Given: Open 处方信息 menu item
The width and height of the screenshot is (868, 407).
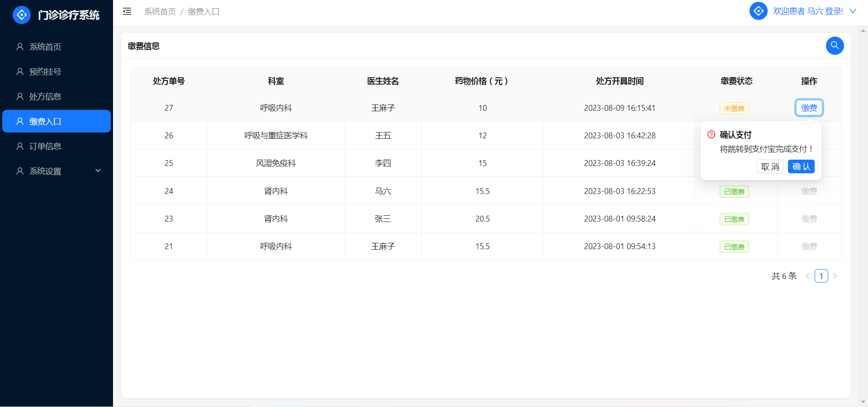Looking at the screenshot, I should 57,96.
